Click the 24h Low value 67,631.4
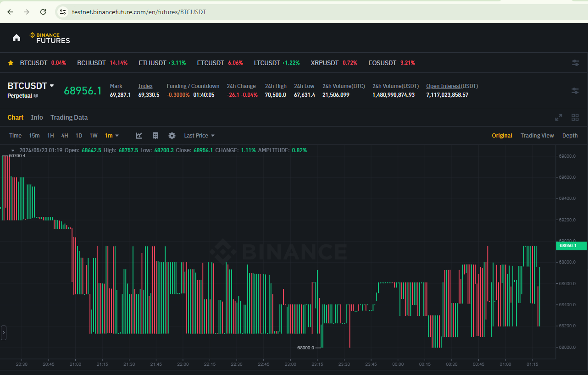 click(305, 95)
